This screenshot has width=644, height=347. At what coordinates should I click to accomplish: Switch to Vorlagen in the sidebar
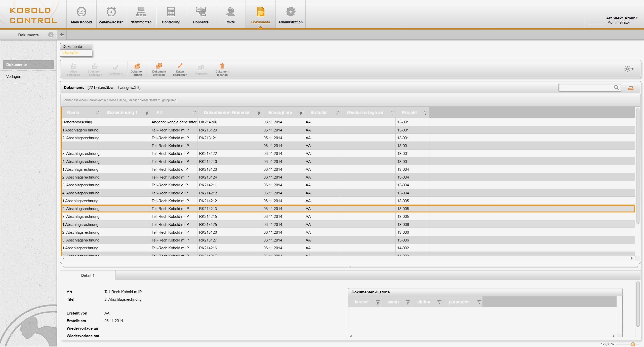pyautogui.click(x=14, y=77)
